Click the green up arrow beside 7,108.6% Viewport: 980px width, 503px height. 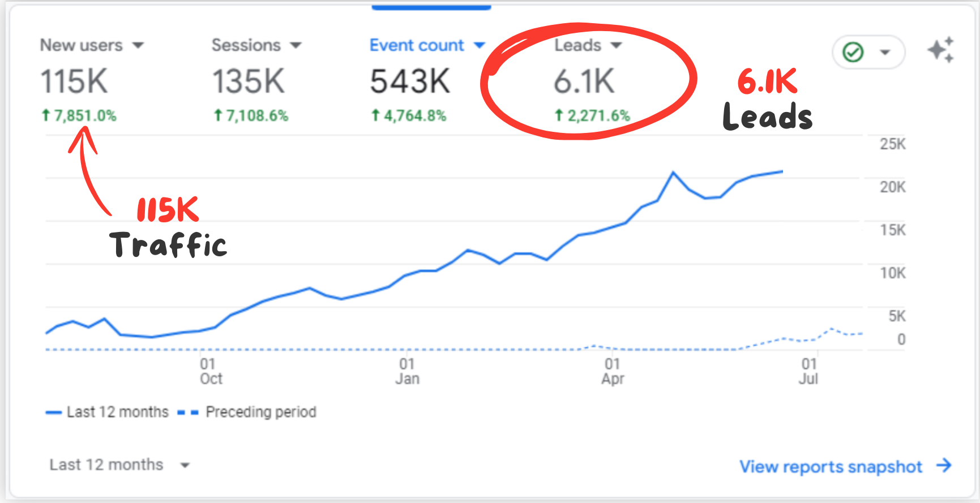pyautogui.click(x=218, y=115)
